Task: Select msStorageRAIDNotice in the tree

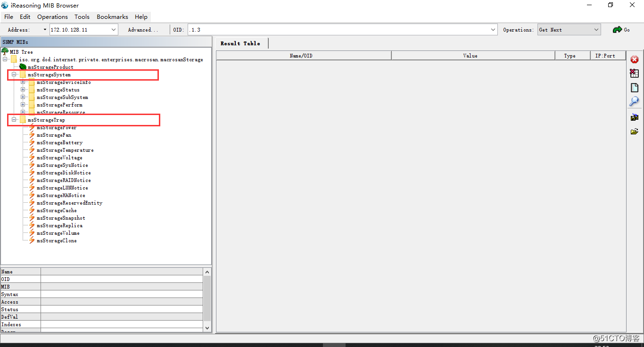Action: tap(64, 180)
